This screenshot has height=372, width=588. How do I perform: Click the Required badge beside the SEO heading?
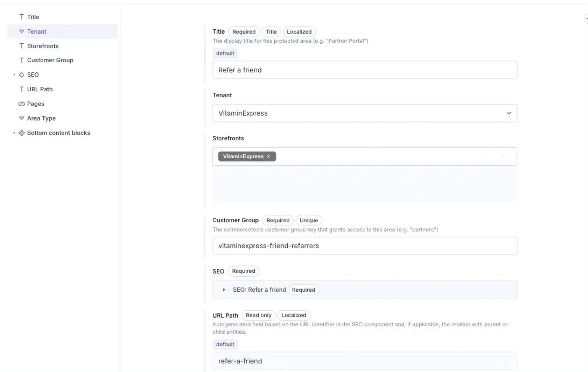click(244, 271)
